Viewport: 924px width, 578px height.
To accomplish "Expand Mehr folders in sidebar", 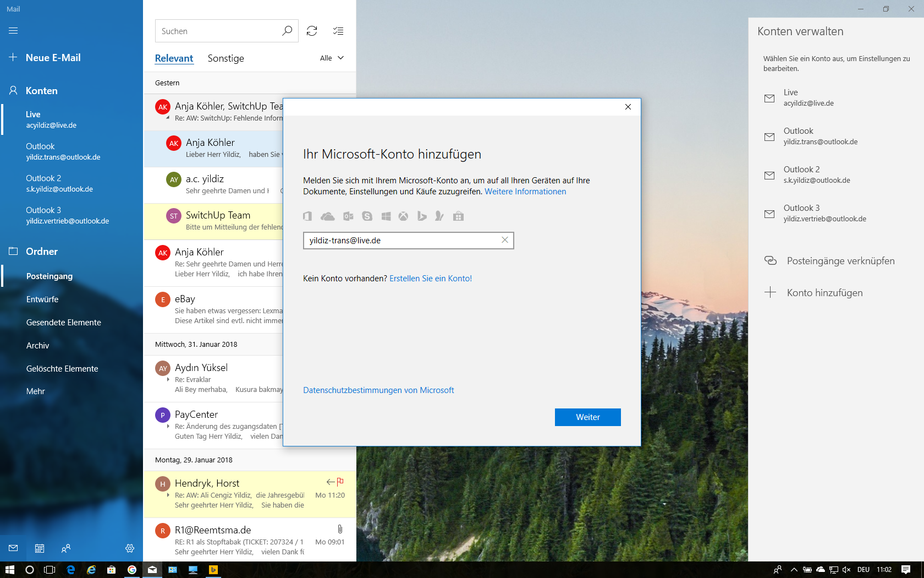I will [x=36, y=391].
